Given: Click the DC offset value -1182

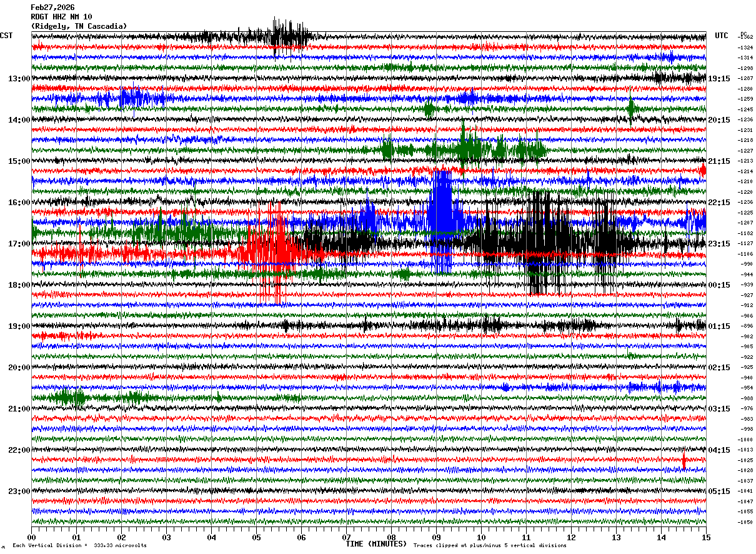Looking at the screenshot, I should click(x=745, y=233).
